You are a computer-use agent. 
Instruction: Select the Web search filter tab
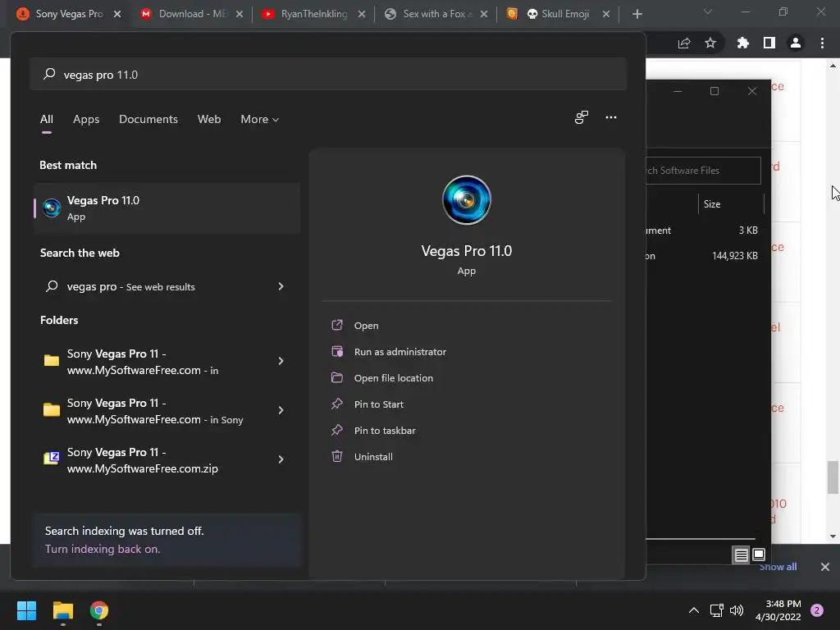pyautogui.click(x=209, y=119)
